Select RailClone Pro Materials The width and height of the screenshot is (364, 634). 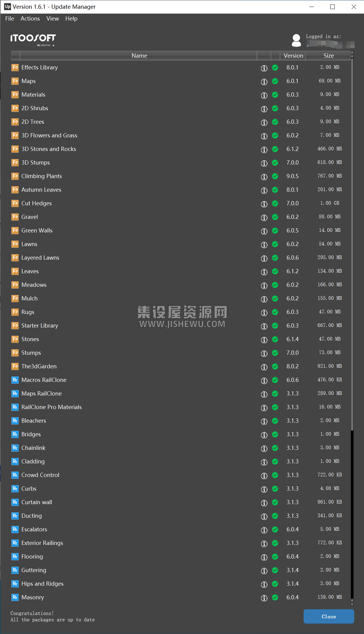tap(181, 407)
